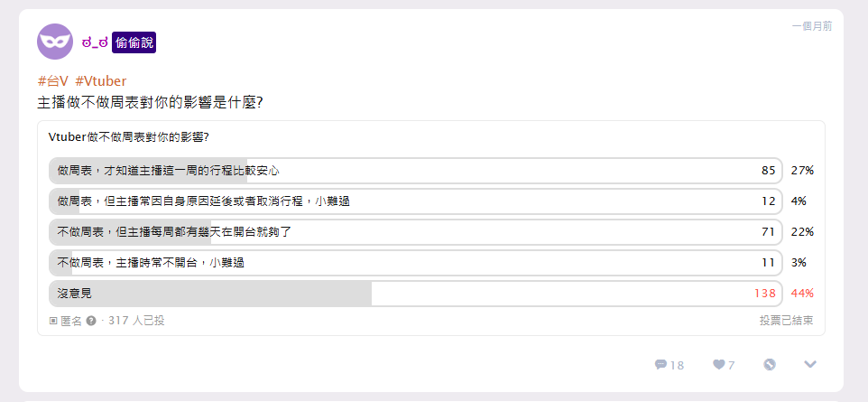The width and height of the screenshot is (868, 402).
Task: Click the 匿名 square icon in poll footer
Action: (x=53, y=321)
